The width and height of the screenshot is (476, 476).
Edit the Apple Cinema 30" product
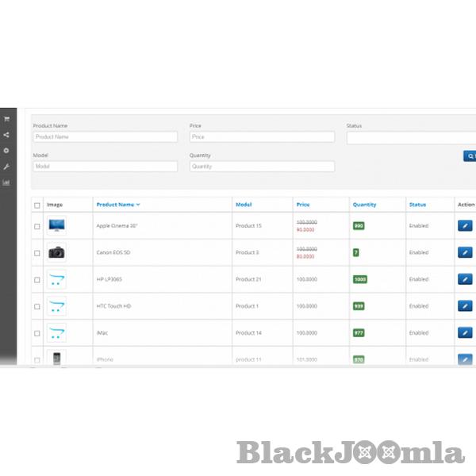point(465,226)
